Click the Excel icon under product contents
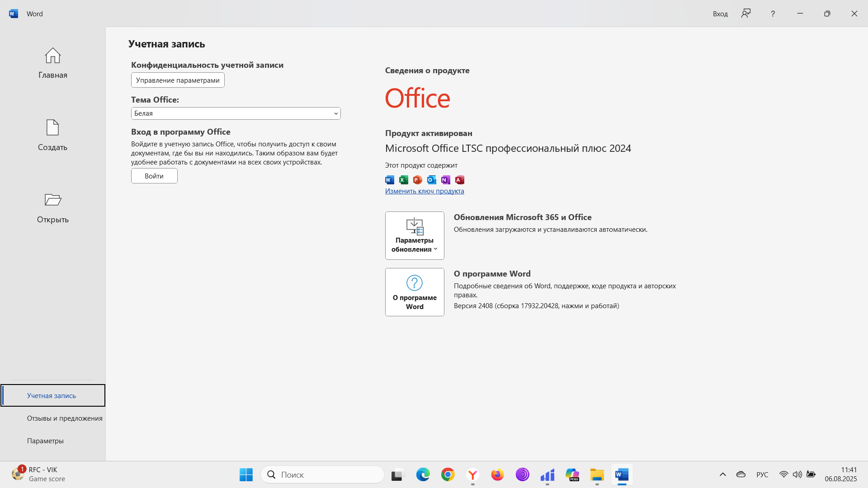Screen dimensions: 868x488 point(404,180)
